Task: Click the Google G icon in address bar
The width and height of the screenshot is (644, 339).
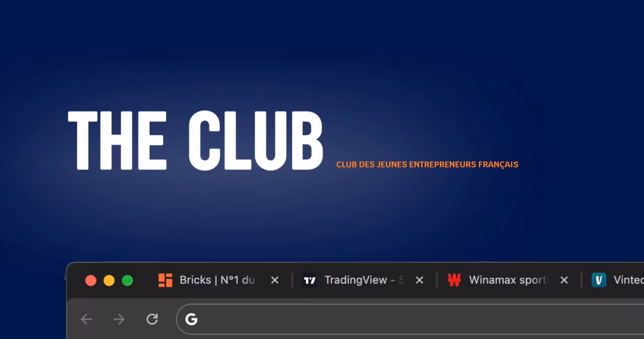Action: coord(191,319)
